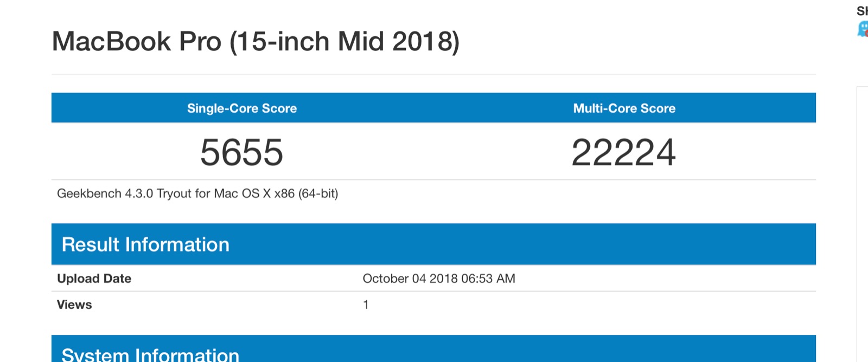The height and width of the screenshot is (362, 868).
Task: Click the partially visible heading above ghost icon
Action: pos(863,11)
